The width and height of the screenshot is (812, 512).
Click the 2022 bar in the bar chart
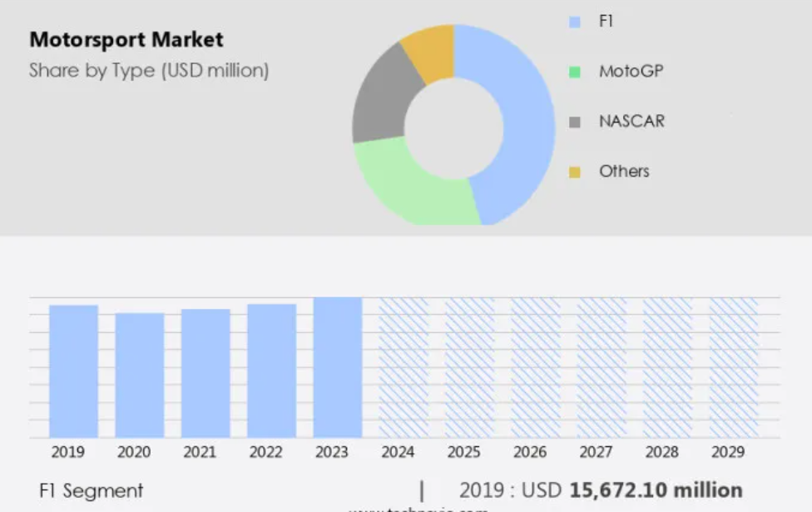[x=272, y=371]
